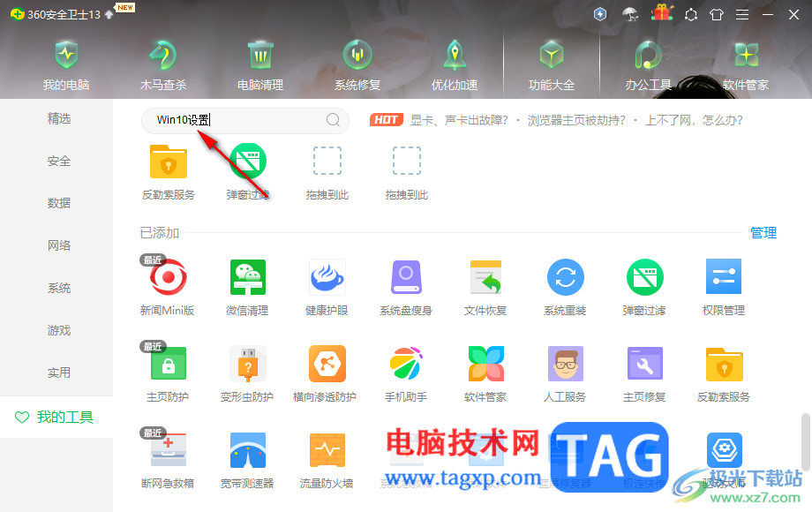This screenshot has width=812, height=512.
Task: Select the 数据 sidebar category
Action: click(x=59, y=203)
